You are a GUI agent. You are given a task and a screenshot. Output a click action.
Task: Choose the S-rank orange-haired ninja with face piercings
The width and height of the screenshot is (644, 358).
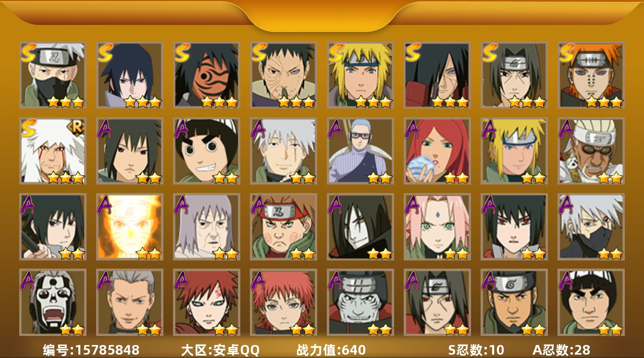tap(591, 75)
